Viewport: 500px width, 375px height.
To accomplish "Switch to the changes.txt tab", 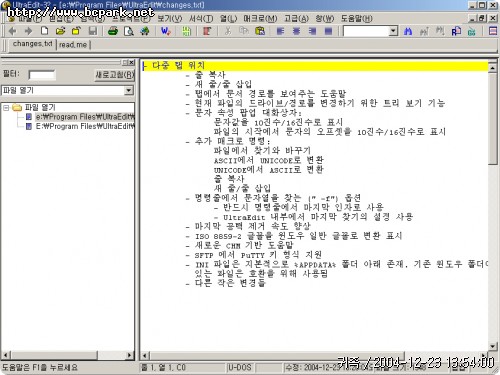I will click(x=32, y=44).
